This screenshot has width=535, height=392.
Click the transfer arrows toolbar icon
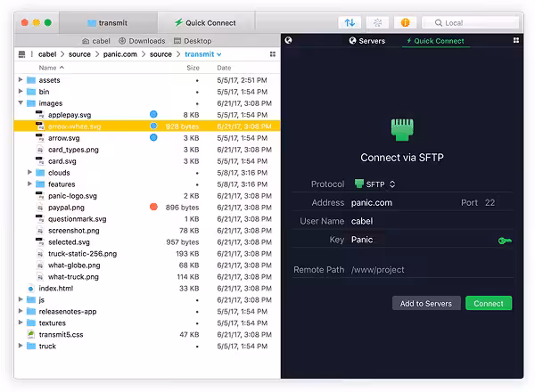point(350,23)
